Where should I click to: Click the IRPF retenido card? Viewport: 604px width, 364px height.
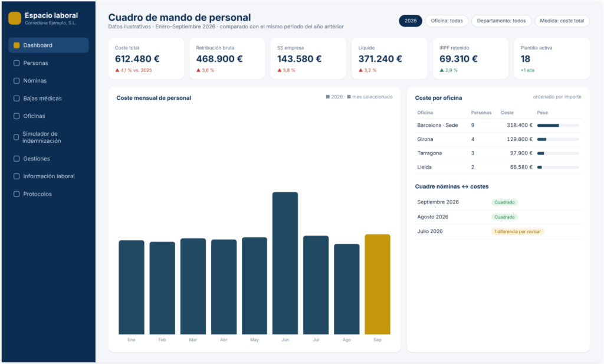[x=470, y=58]
